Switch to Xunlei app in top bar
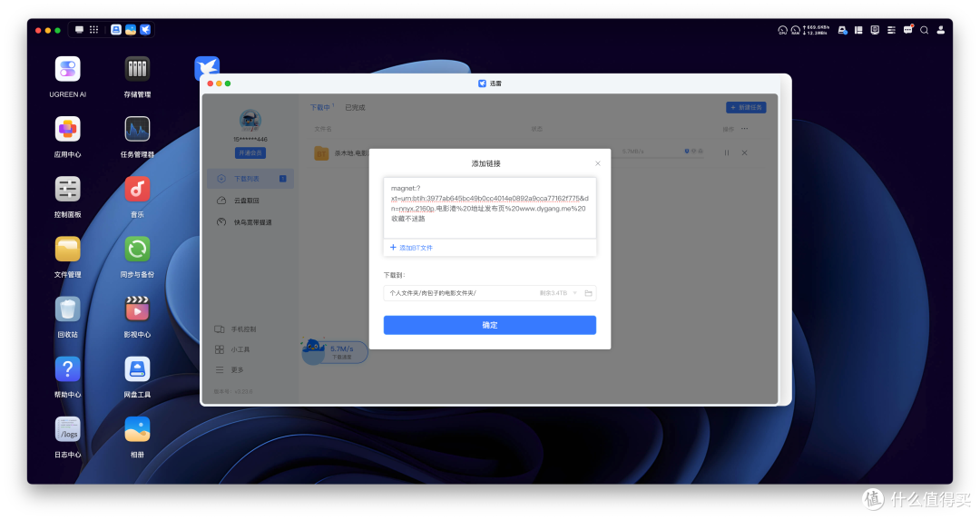This screenshot has width=980, height=520. click(145, 29)
